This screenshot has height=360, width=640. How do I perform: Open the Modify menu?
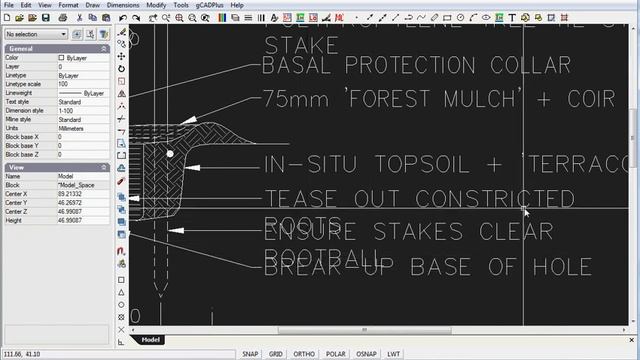click(156, 5)
